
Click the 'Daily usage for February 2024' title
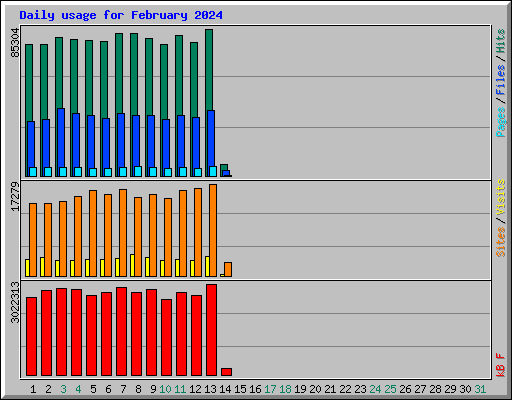tap(121, 15)
